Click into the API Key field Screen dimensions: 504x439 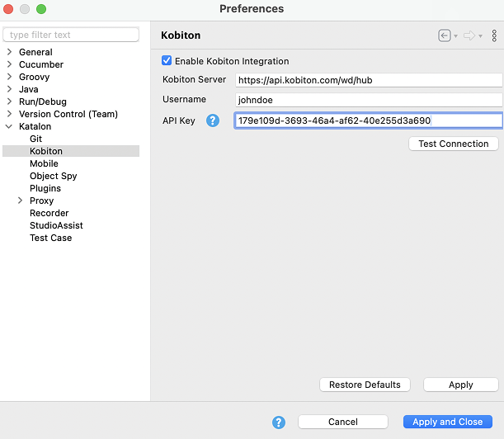369,120
